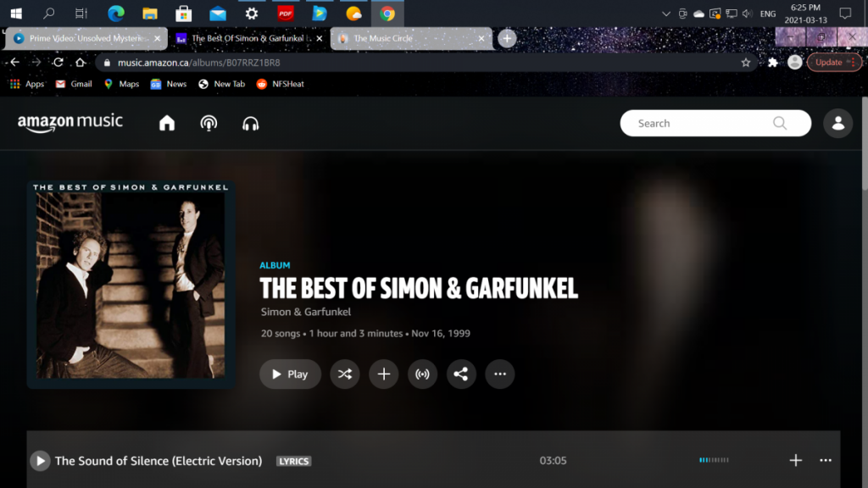Open Chrome from the taskbar
This screenshot has height=488, width=868.
(387, 14)
